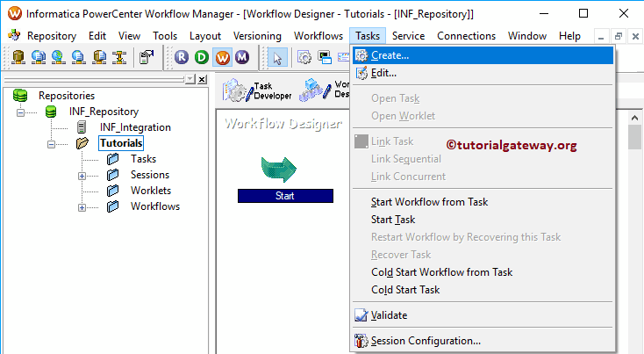Select the arrow pointer tool
This screenshot has height=354, width=644.
tap(277, 57)
